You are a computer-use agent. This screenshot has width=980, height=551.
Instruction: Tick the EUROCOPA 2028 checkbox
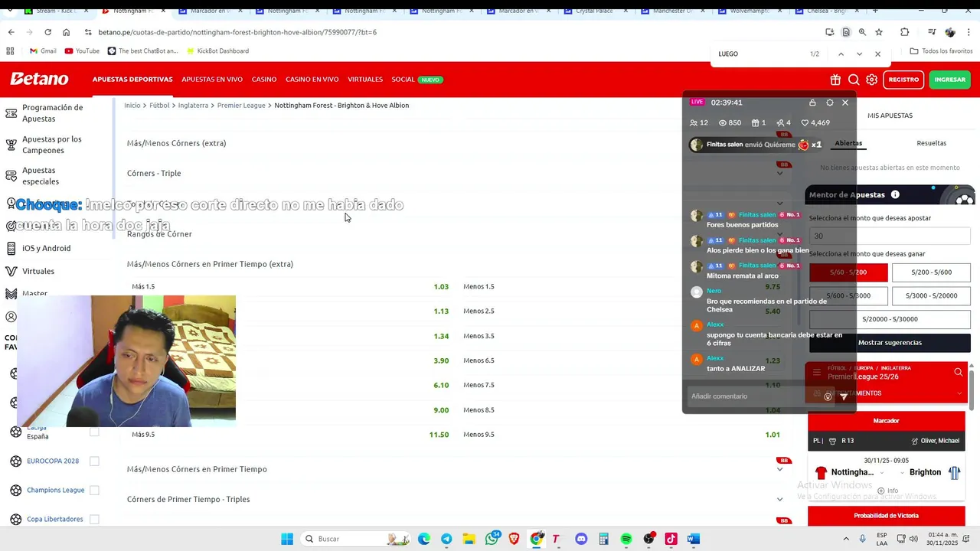tap(94, 461)
